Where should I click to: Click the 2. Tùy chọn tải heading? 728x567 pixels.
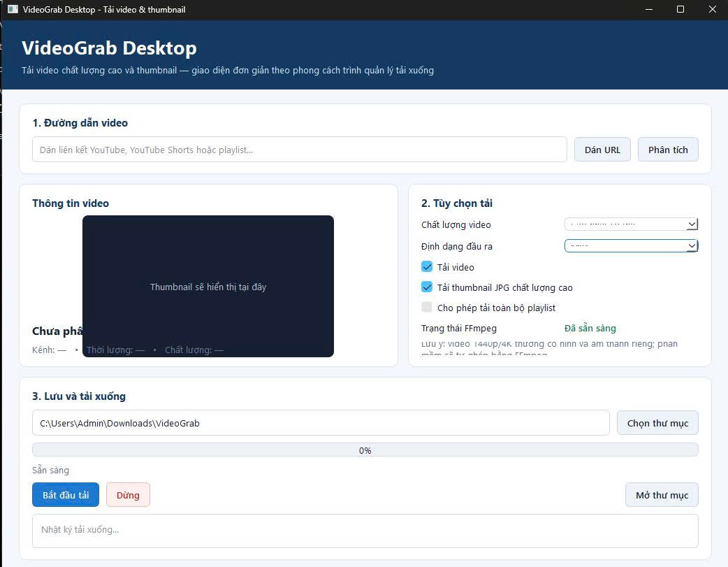tap(457, 203)
